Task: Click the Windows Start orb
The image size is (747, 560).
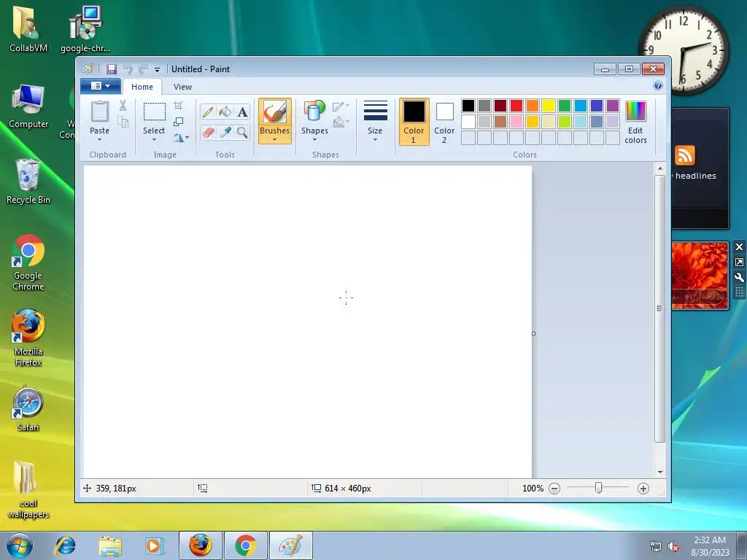Action: click(20, 545)
